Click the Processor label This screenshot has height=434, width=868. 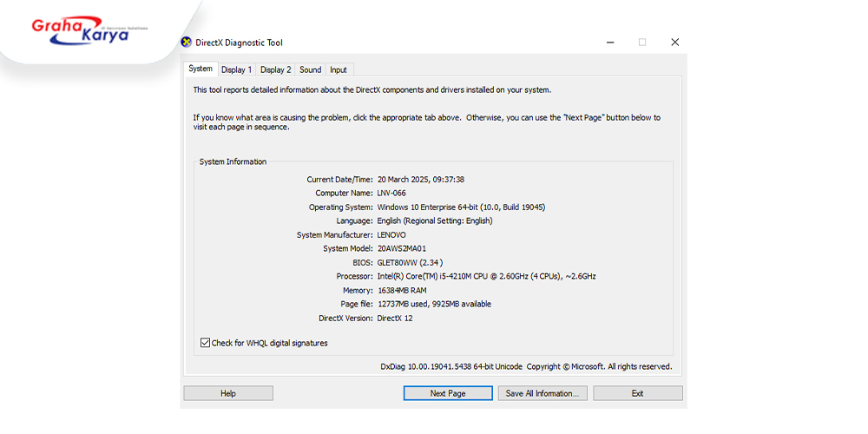pyautogui.click(x=355, y=276)
